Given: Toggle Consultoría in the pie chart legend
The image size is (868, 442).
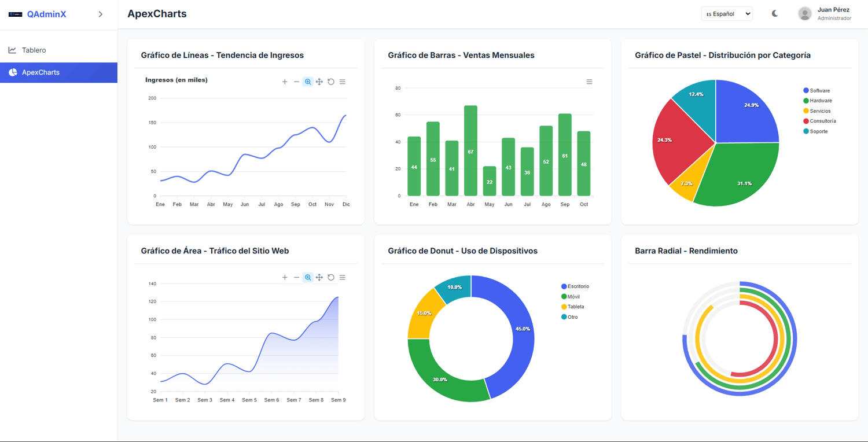Looking at the screenshot, I should click(x=819, y=121).
